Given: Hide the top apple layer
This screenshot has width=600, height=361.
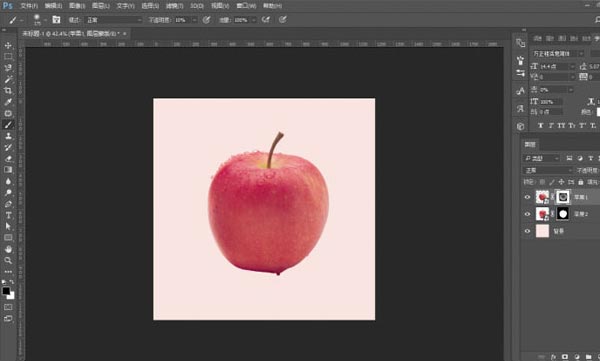Looking at the screenshot, I should click(527, 197).
